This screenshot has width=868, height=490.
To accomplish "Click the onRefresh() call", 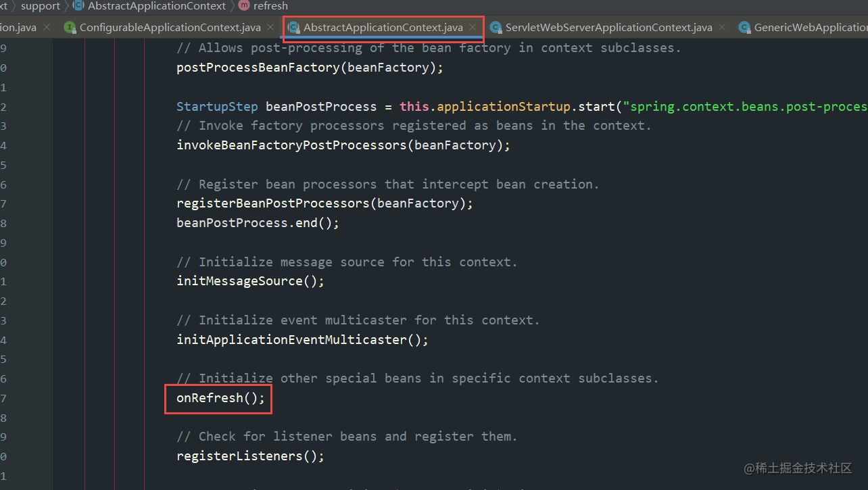I will (x=221, y=398).
